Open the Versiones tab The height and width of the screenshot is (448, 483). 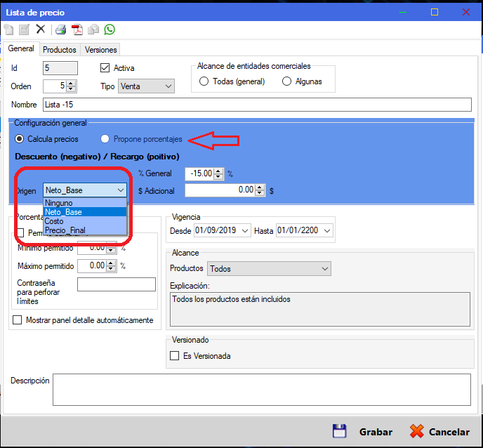[x=100, y=50]
